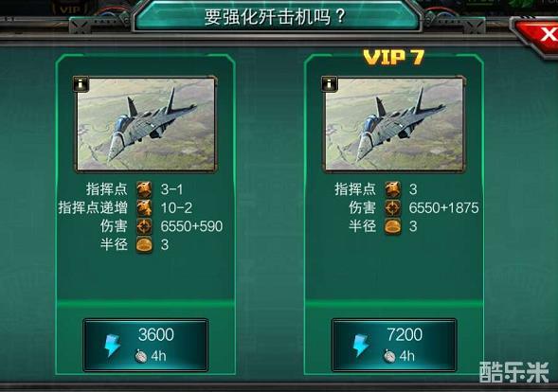Open info icon on VIP 7 fighter image
The image size is (558, 392).
329,84
